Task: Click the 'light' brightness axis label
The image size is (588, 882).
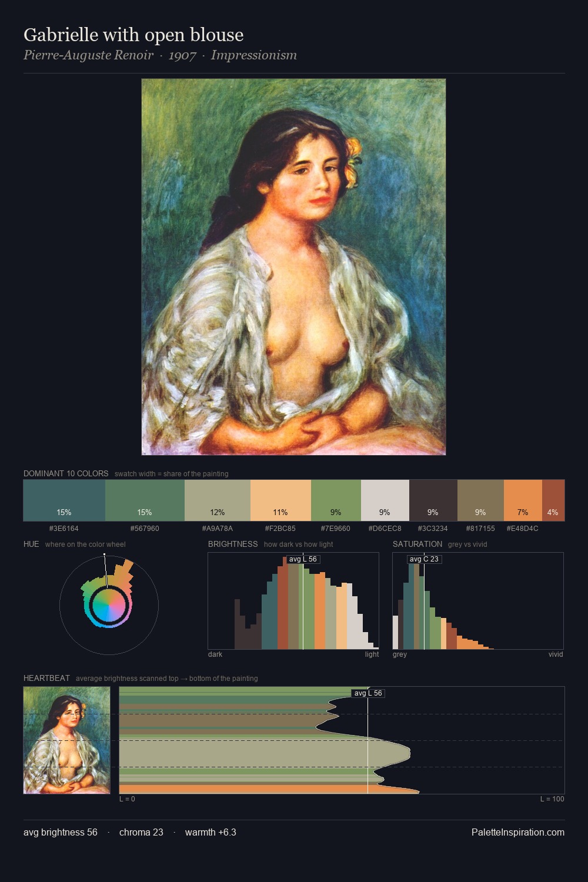Action: 372,654
